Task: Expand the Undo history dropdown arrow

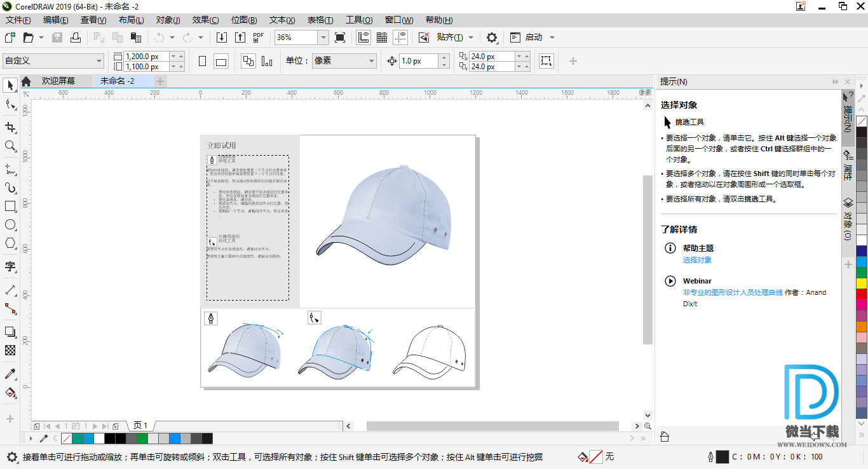Action: coord(172,37)
